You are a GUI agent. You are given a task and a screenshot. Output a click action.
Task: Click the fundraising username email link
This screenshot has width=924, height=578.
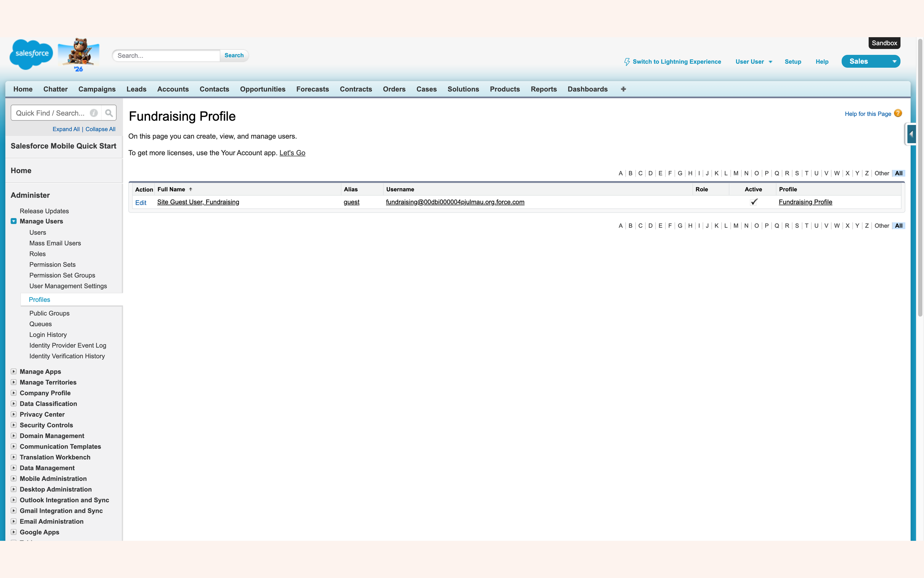(455, 202)
